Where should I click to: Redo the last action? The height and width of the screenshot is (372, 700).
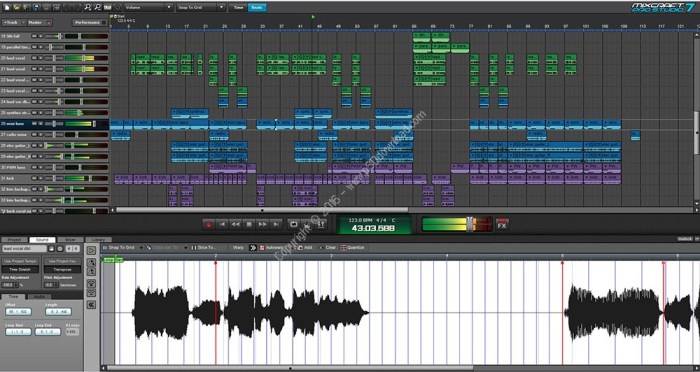76,7
